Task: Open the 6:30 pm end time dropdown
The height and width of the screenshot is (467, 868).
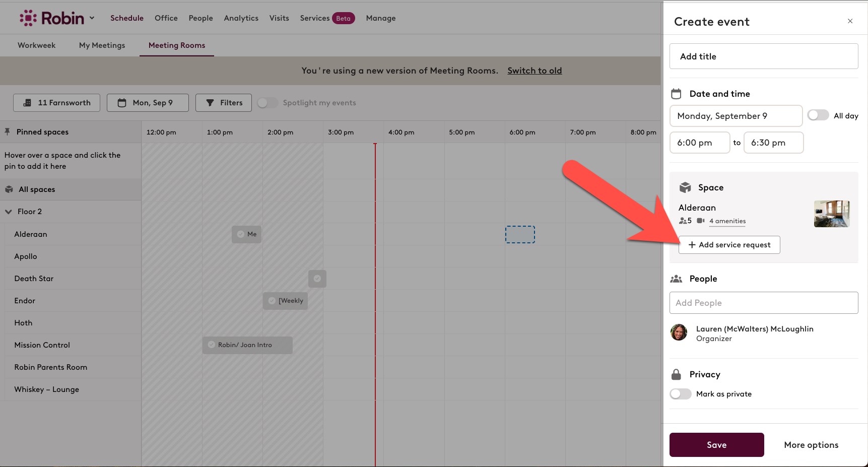Action: click(773, 143)
